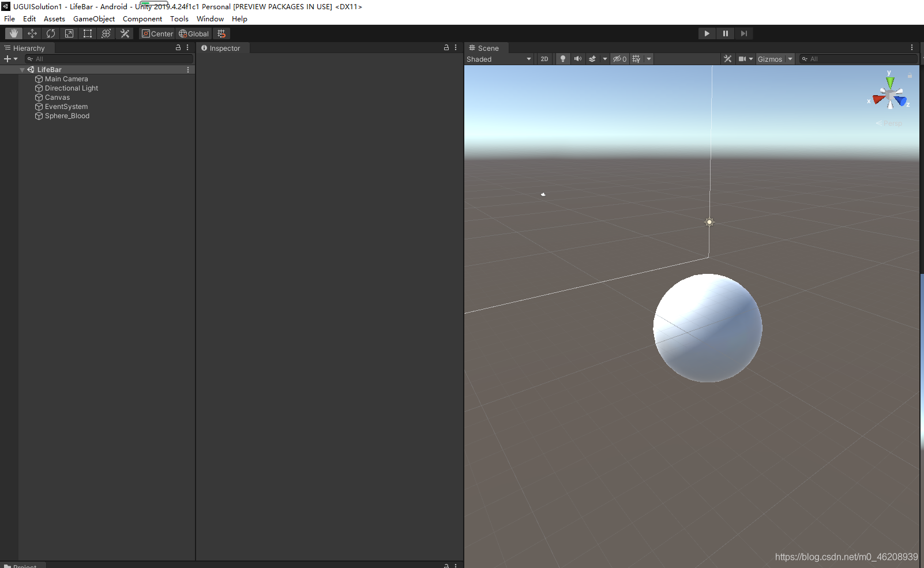Click blue Z axis gizmo cone
This screenshot has width=924, height=568.
tap(901, 100)
